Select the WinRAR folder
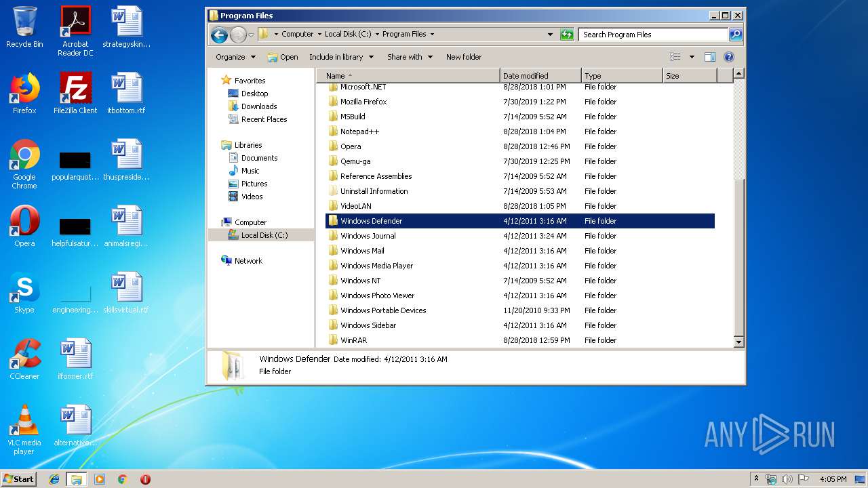The image size is (868, 488). coord(353,340)
